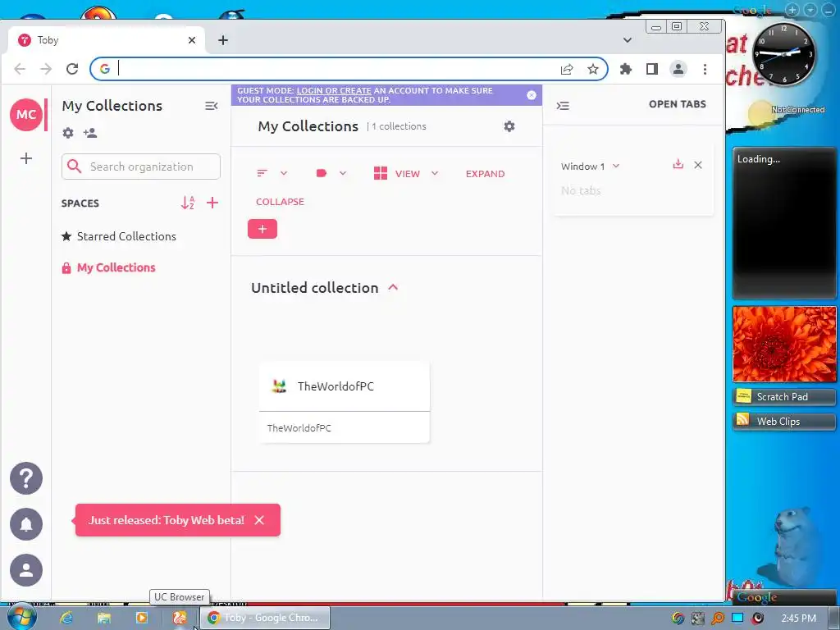Follow the LOGIN OR CREATE link
Viewport: 840px width, 630px height.
(x=334, y=90)
